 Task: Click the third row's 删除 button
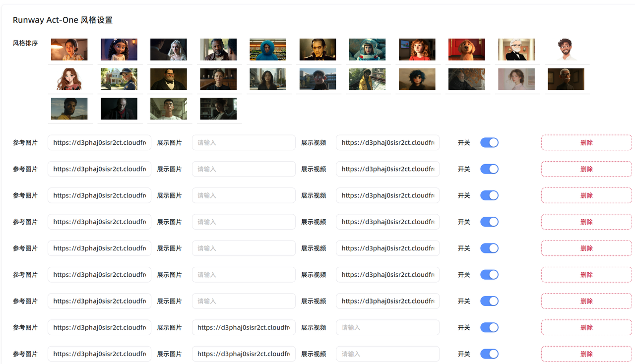586,195
